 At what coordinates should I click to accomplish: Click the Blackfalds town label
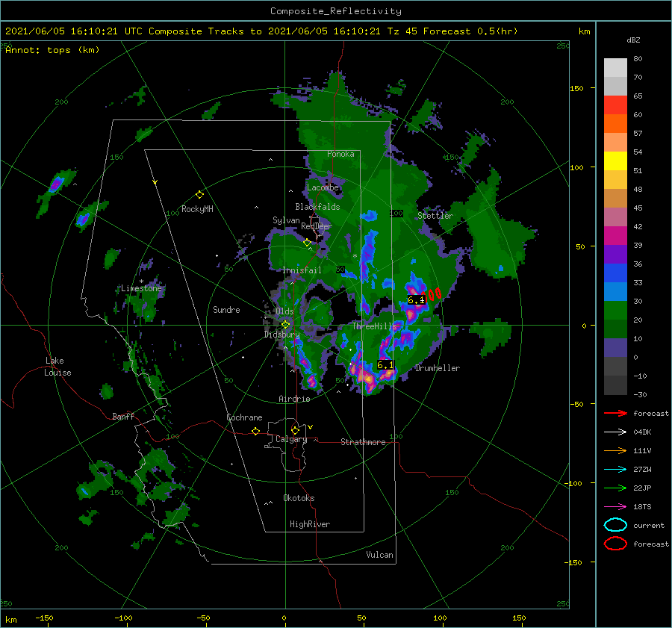[x=317, y=207]
